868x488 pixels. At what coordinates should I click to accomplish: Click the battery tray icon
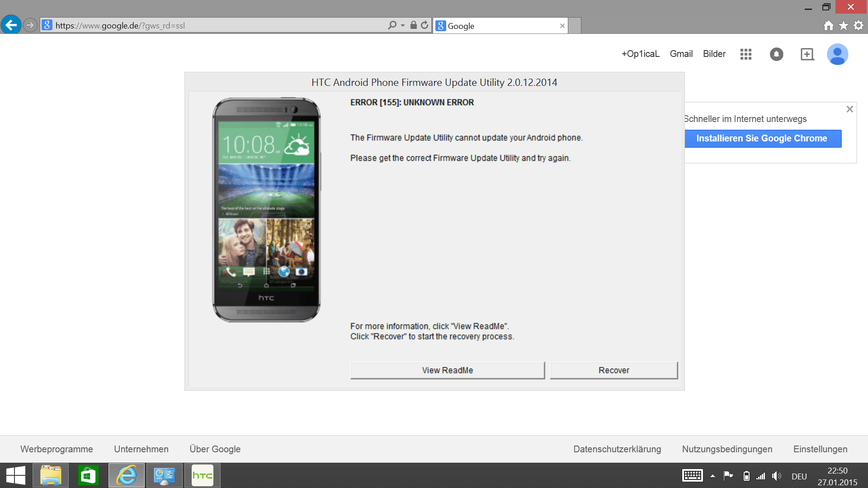[746, 476]
